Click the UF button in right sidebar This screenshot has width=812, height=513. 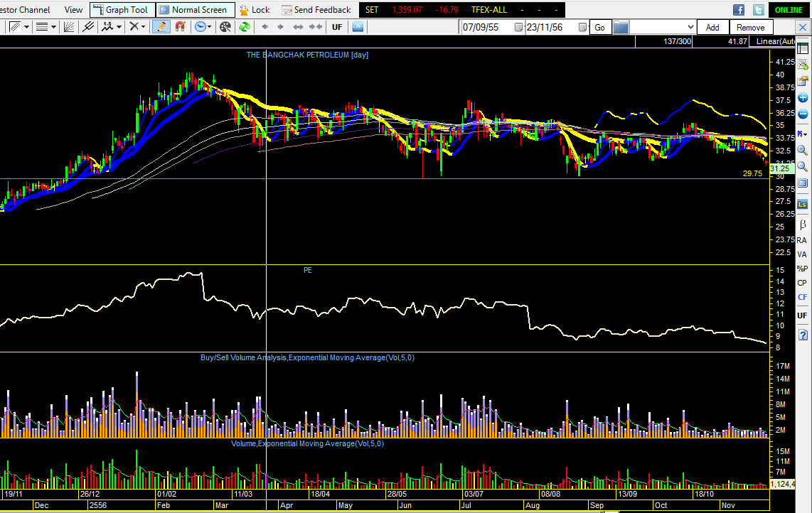[x=802, y=315]
